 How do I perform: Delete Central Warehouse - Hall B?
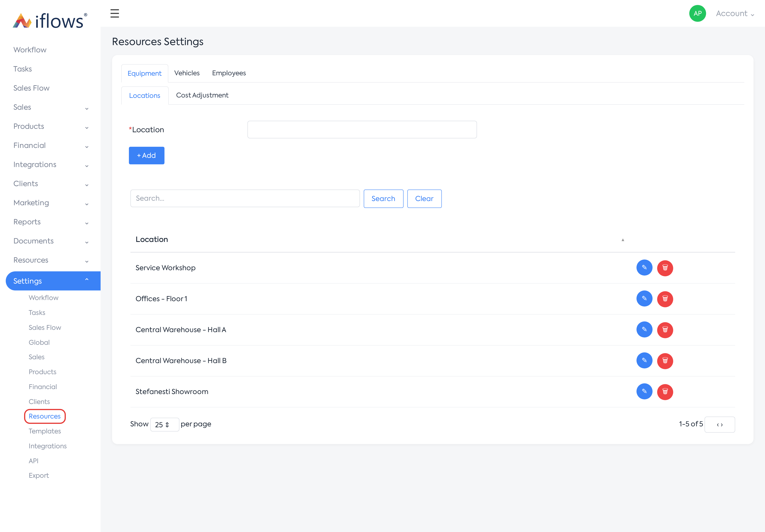665,361
